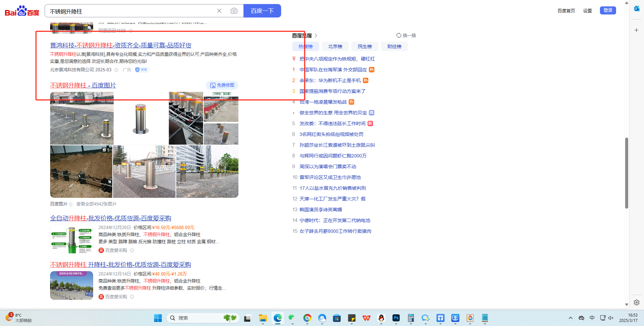Screen dimensions: 644x326
Task: Expand the hidden system tray icons
Action: click(571, 318)
